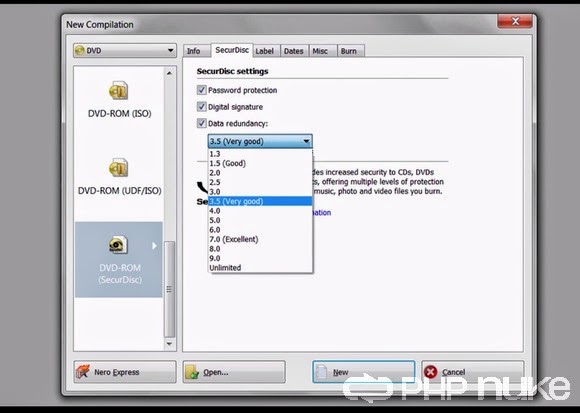Open the partially hidden blue information link
Screen dimensions: 580x413
coord(322,213)
